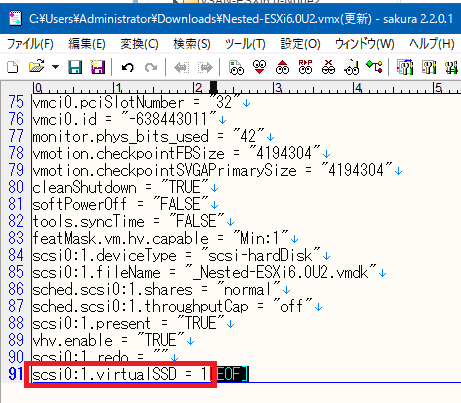Click the softPowerOff = "FALSE" line
This screenshot has width=461, height=403.
pos(121,204)
